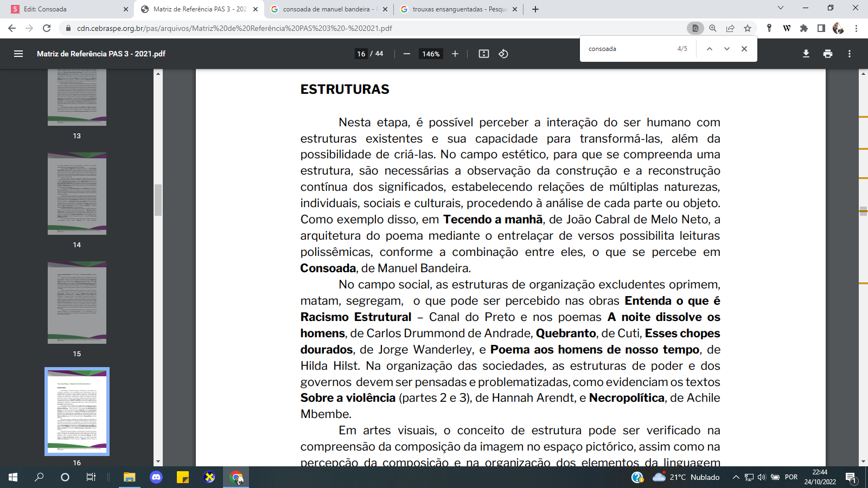The image size is (868, 488).
Task: Open Sticky Notes from the taskbar
Action: pyautogui.click(x=183, y=477)
